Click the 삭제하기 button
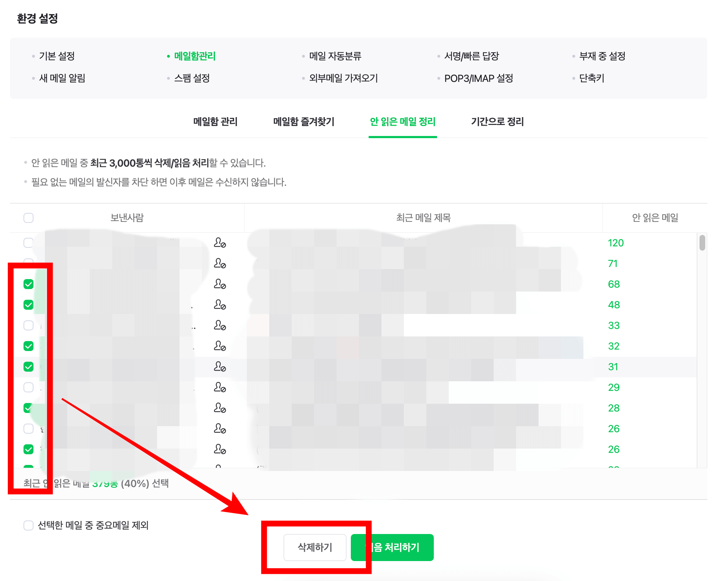This screenshot has width=728, height=581. (315, 548)
